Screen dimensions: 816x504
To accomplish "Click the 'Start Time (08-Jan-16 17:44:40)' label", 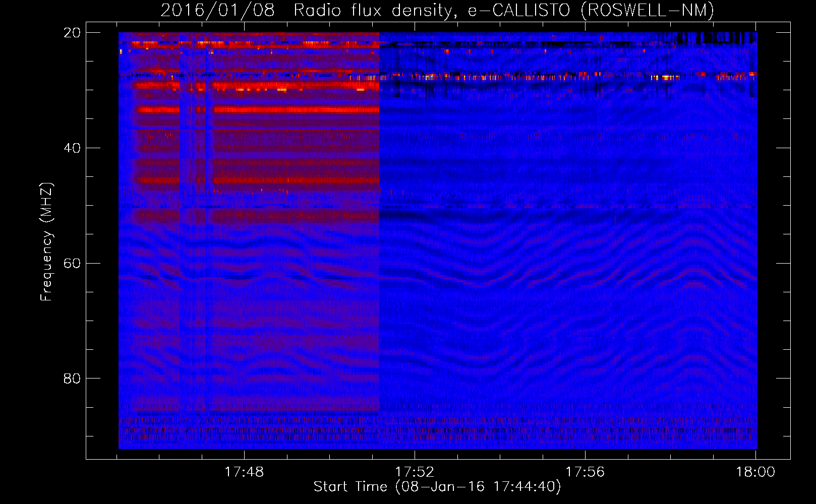I will 437,487.
